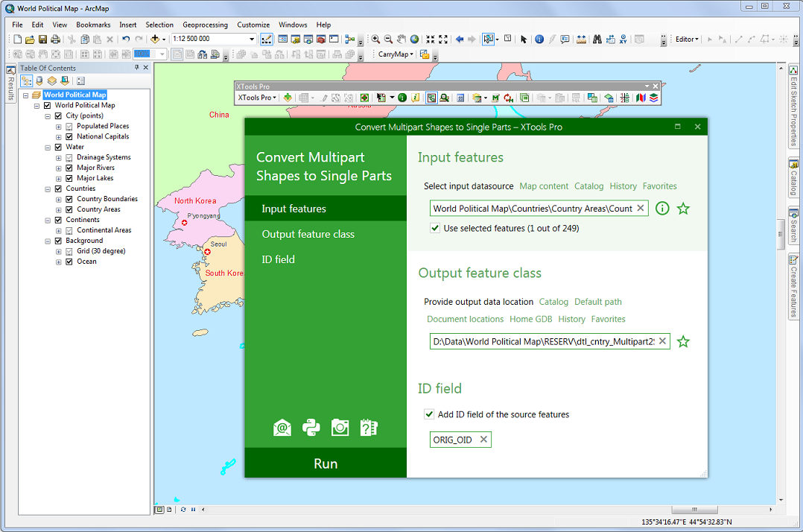
Task: Toggle the Drainage Systems layer checkbox
Action: pos(69,158)
